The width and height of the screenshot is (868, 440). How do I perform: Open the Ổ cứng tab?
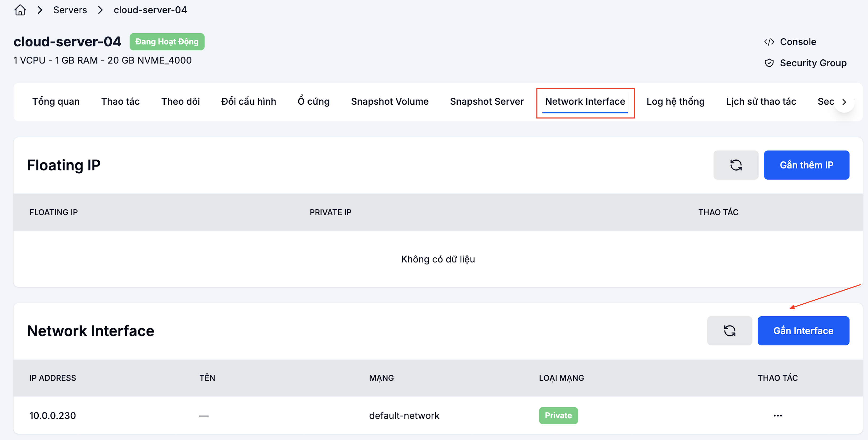click(x=313, y=101)
